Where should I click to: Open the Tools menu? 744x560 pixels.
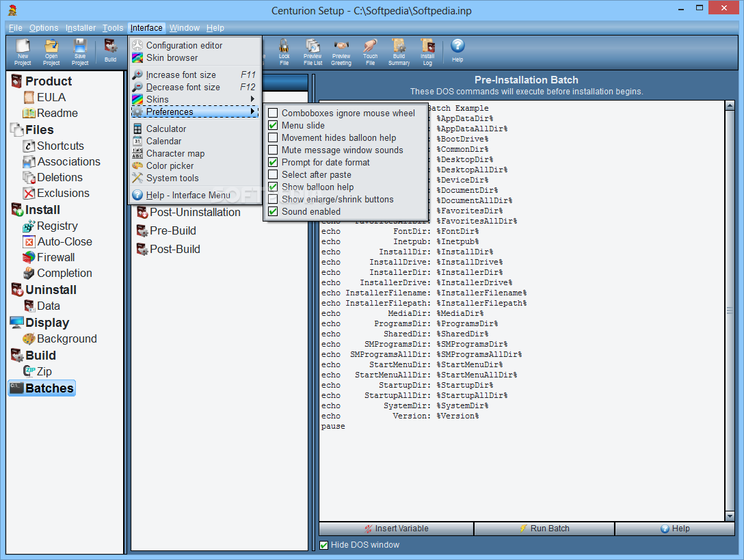[112, 28]
